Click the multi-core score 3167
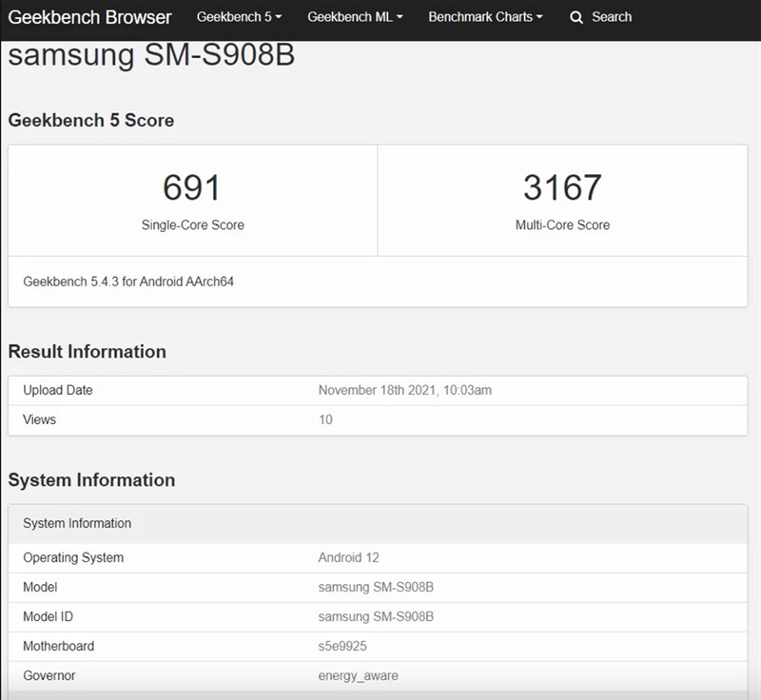 (562, 187)
